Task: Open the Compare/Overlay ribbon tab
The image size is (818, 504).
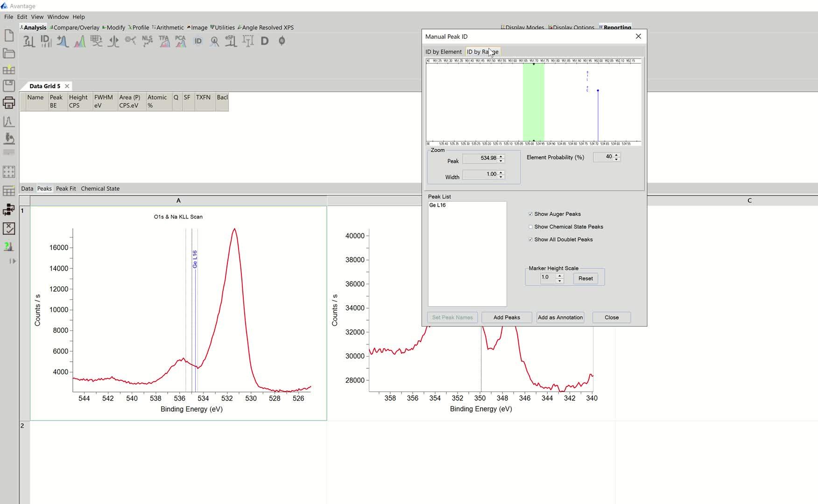Action: point(76,28)
